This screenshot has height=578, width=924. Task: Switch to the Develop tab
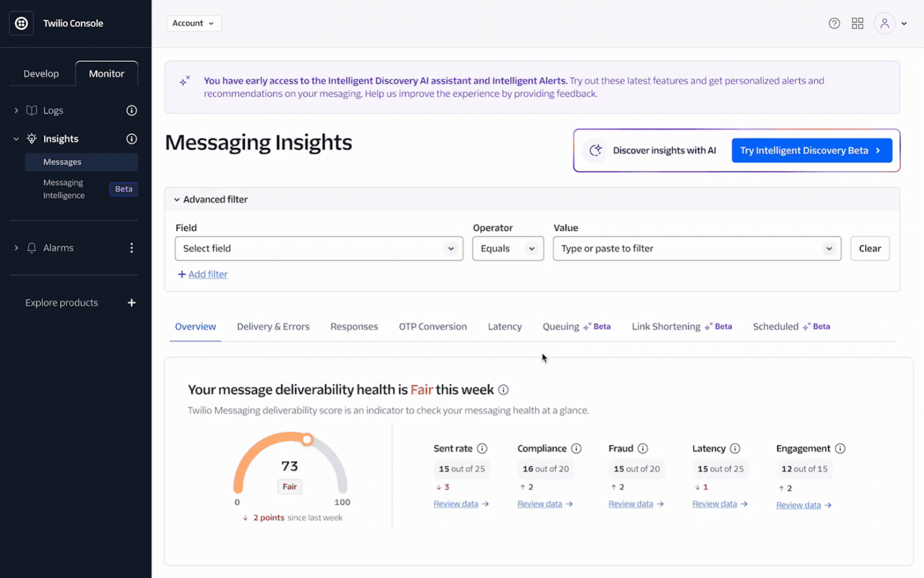41,73
